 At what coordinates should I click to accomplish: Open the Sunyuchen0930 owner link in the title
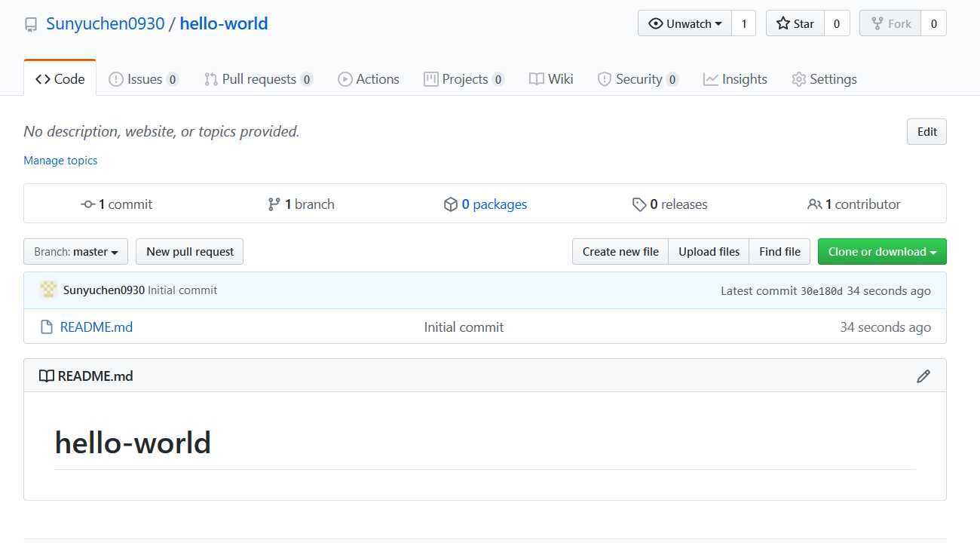(105, 23)
